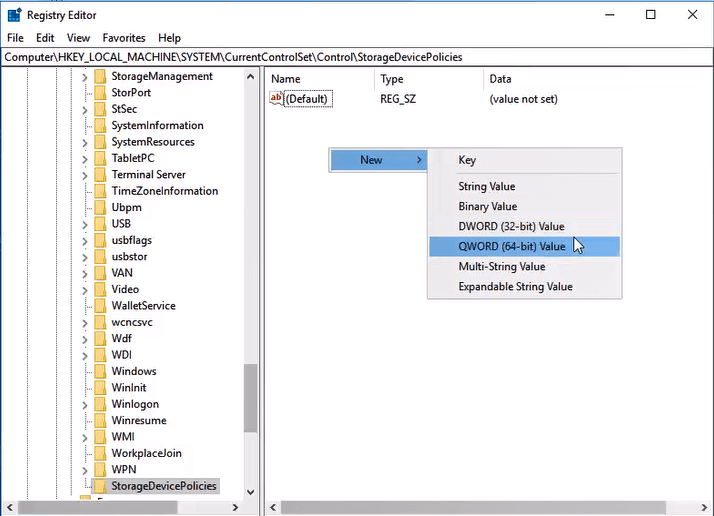Open the Edit menu

tap(45, 38)
